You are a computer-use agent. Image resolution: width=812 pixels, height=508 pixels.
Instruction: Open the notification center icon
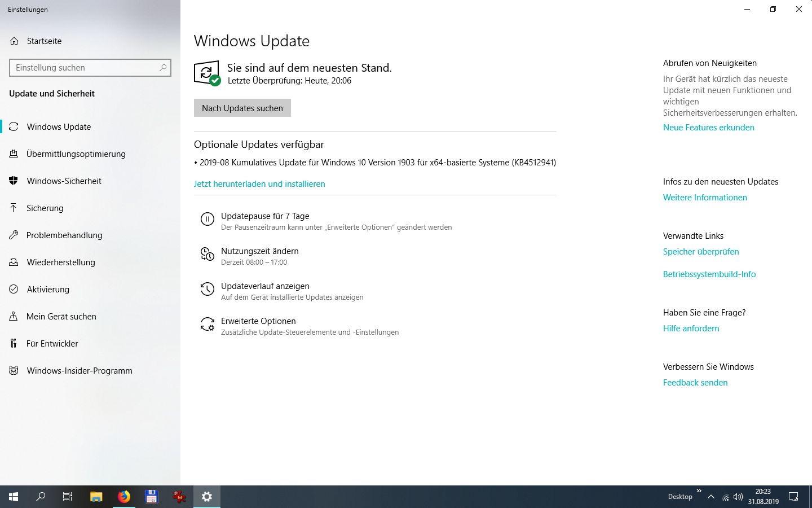click(x=793, y=497)
